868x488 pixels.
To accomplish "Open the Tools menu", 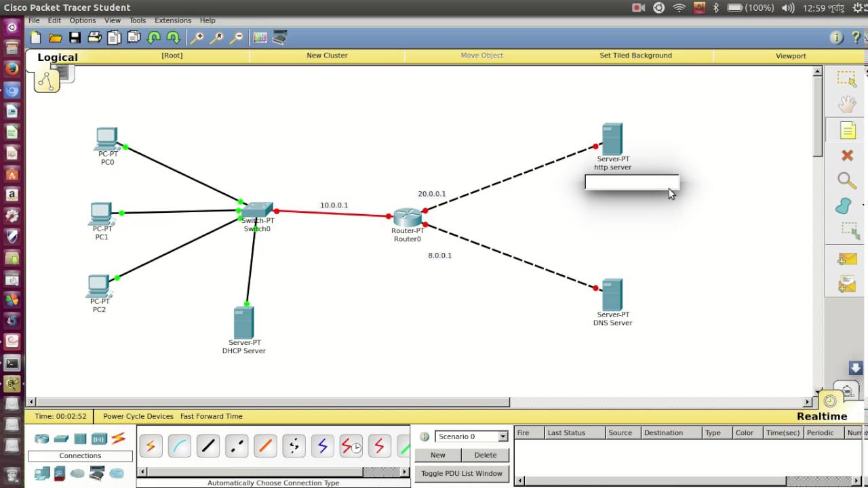I will point(138,20).
